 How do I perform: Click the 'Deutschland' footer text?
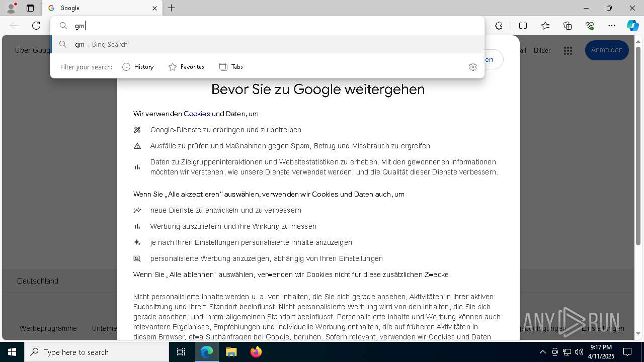[38, 281]
